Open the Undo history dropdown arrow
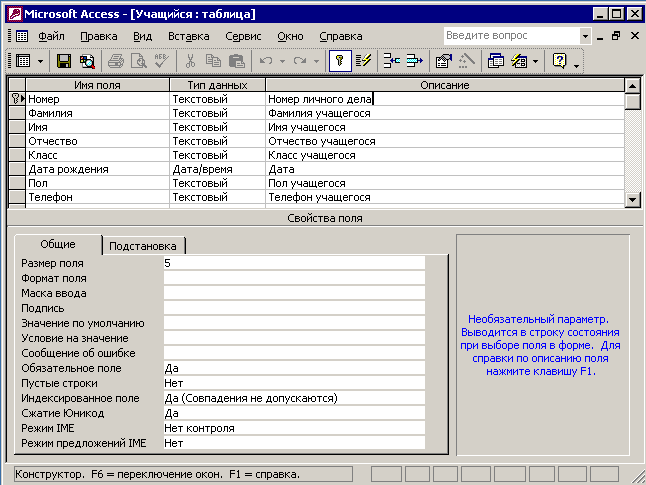Viewport: 646px width, 485px height. coord(282,61)
